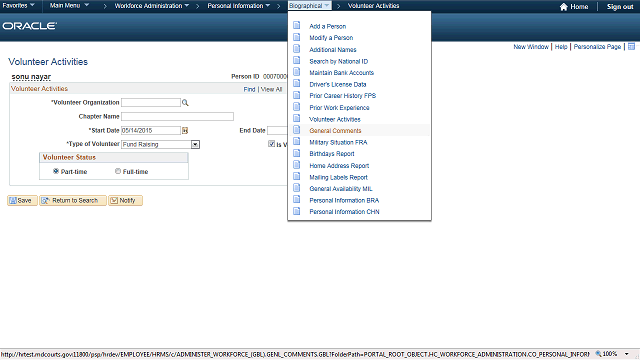Viewport: 640px width, 360px height.
Task: Click into the Volunteer Organization field
Action: 151,102
